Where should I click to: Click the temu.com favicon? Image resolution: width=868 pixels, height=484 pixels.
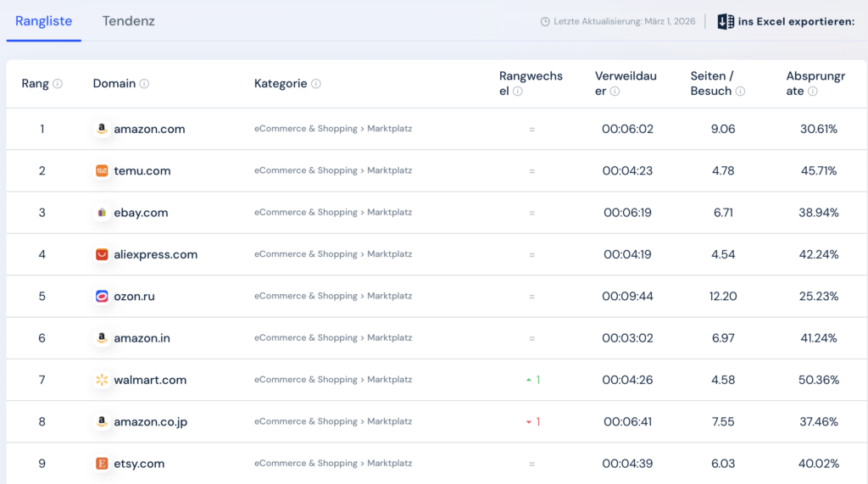point(102,171)
